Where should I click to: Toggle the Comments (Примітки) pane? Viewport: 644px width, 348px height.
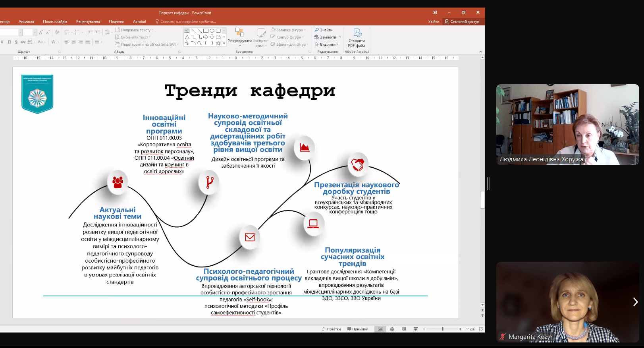coord(358,329)
